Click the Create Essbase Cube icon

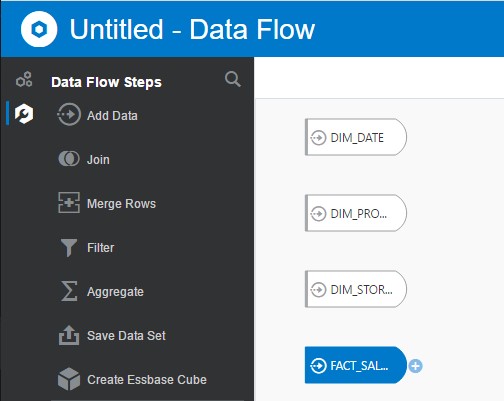coord(69,379)
